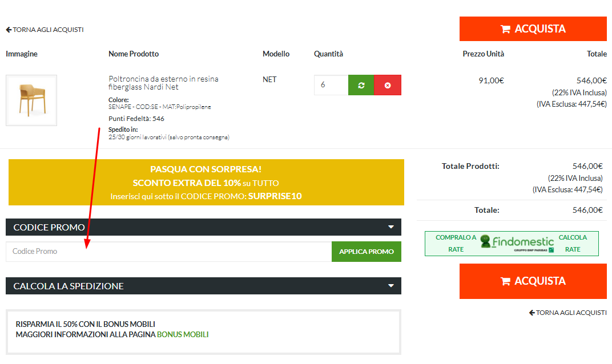Click the Findomestic logo banner
Image resolution: width=612 pixels, height=364 pixels.
(x=517, y=243)
